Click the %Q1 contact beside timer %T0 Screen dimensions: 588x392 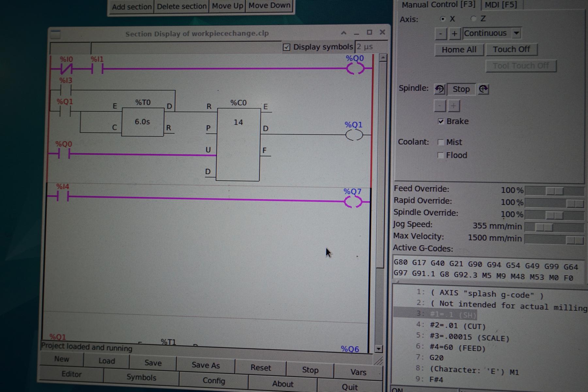65,111
